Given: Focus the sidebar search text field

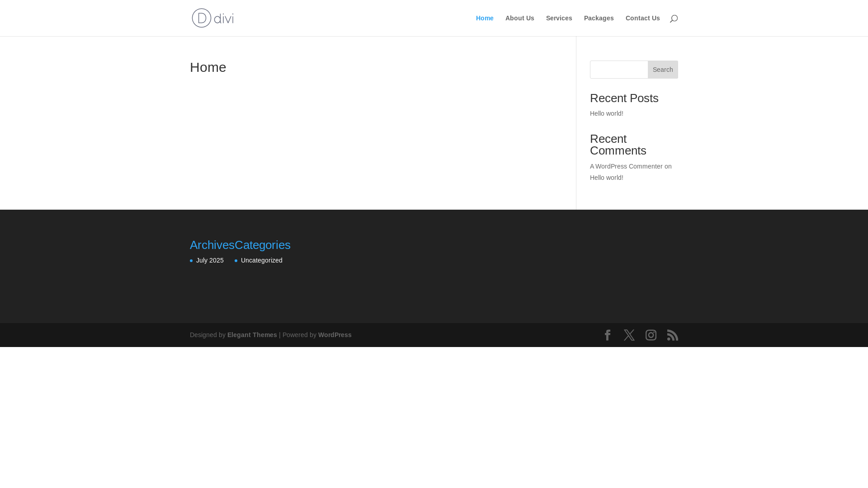Looking at the screenshot, I should tap(619, 70).
